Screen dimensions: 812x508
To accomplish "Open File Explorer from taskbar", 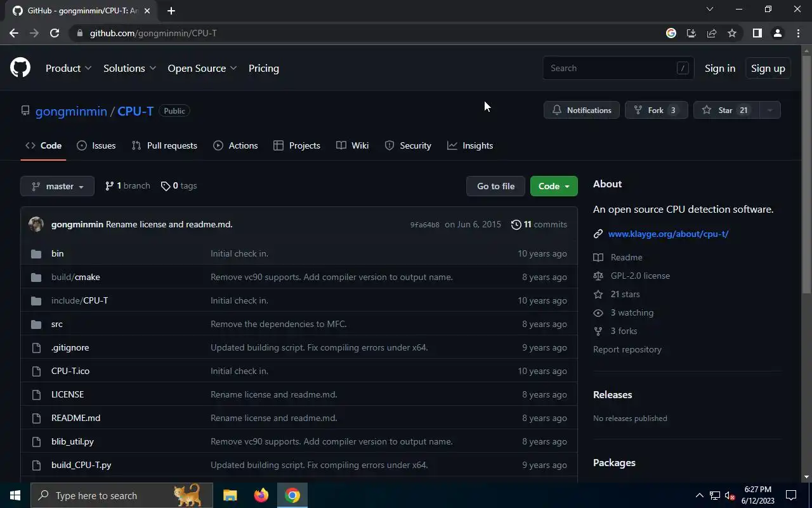I will 230,495.
